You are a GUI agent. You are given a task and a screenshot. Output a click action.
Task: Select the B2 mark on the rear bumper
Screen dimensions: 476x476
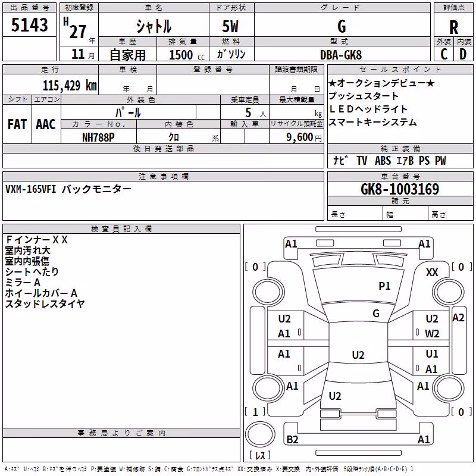pyautogui.click(x=292, y=440)
